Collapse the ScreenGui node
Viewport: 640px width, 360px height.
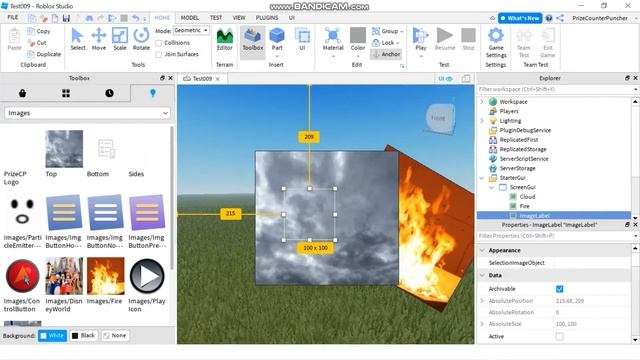pyautogui.click(x=492, y=187)
